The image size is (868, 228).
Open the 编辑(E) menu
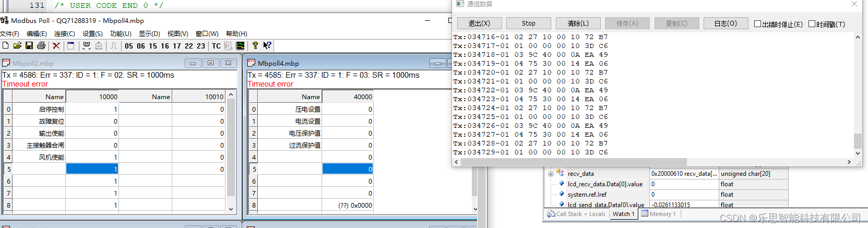coord(37,34)
